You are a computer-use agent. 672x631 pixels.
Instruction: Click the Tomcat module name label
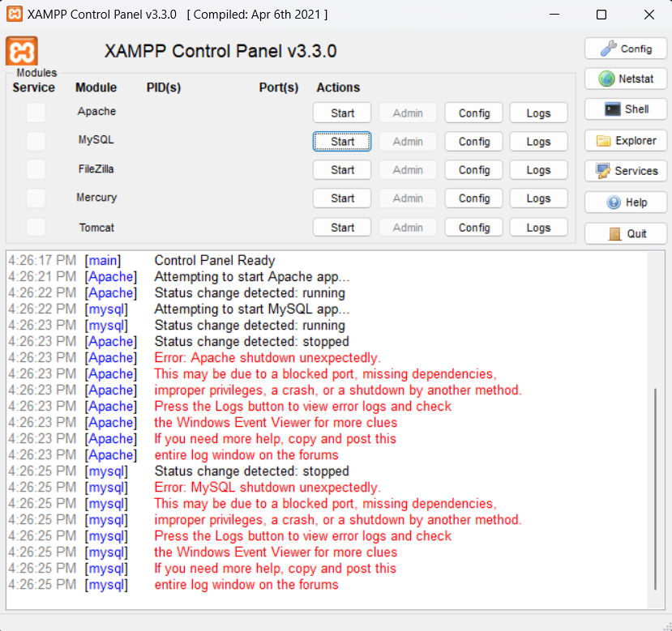tap(96, 228)
